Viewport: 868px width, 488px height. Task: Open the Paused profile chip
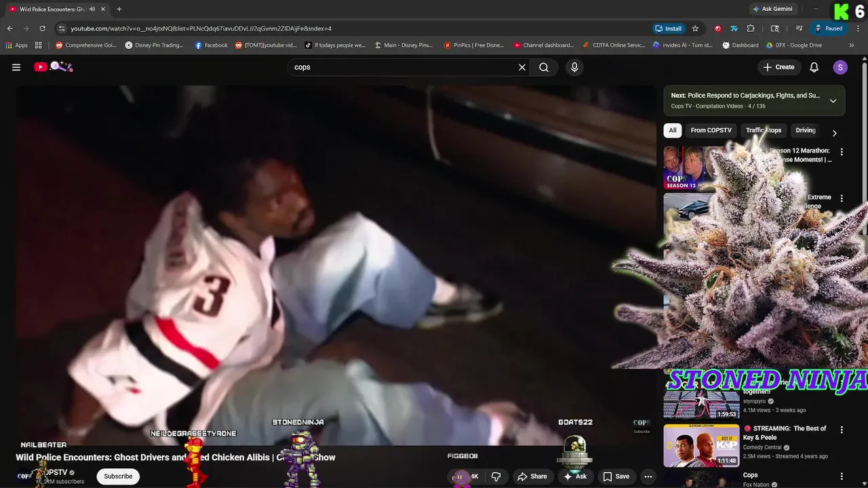click(829, 28)
